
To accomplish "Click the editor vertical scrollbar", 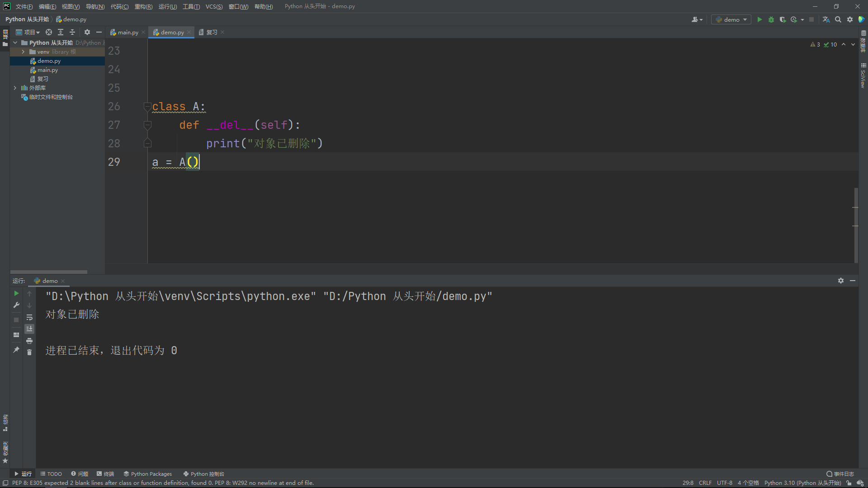I will click(856, 217).
